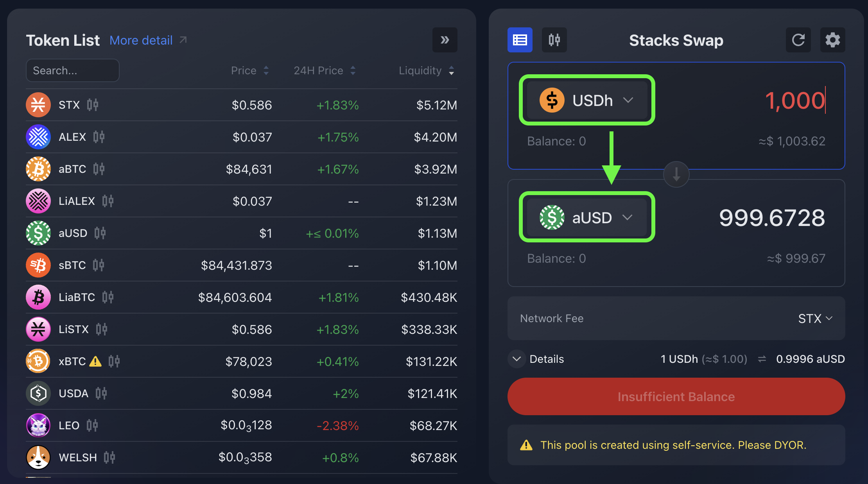Open the aUSD token selector dropdown
This screenshot has width=868, height=484.
586,217
